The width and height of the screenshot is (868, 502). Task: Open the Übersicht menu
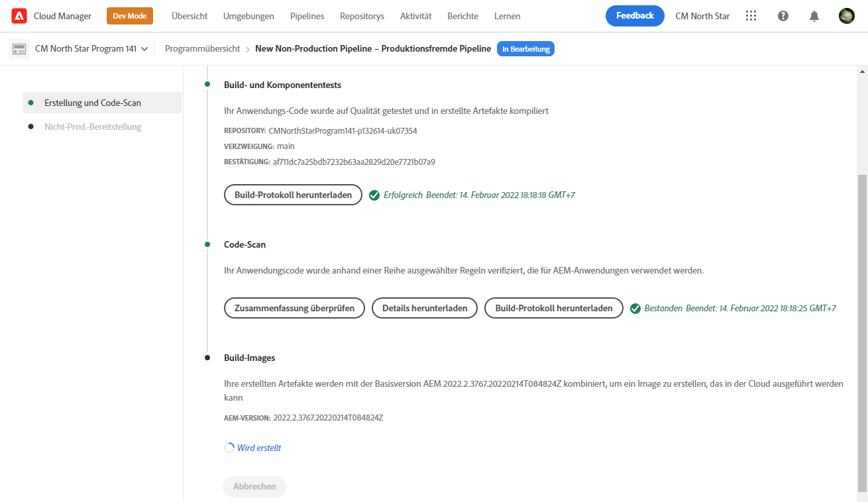(190, 16)
